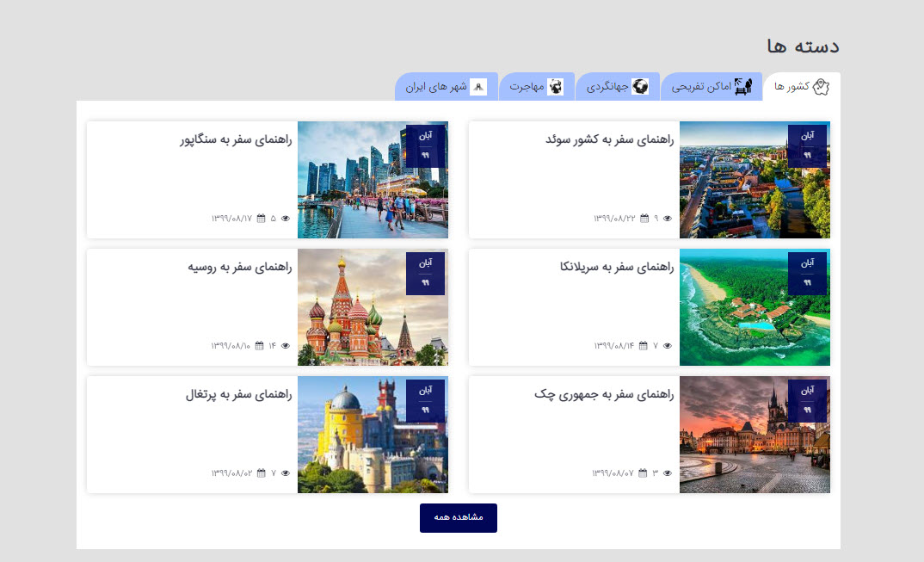Select the جهانگردی tab
Screen dimensions: 924x562
[x=616, y=87]
